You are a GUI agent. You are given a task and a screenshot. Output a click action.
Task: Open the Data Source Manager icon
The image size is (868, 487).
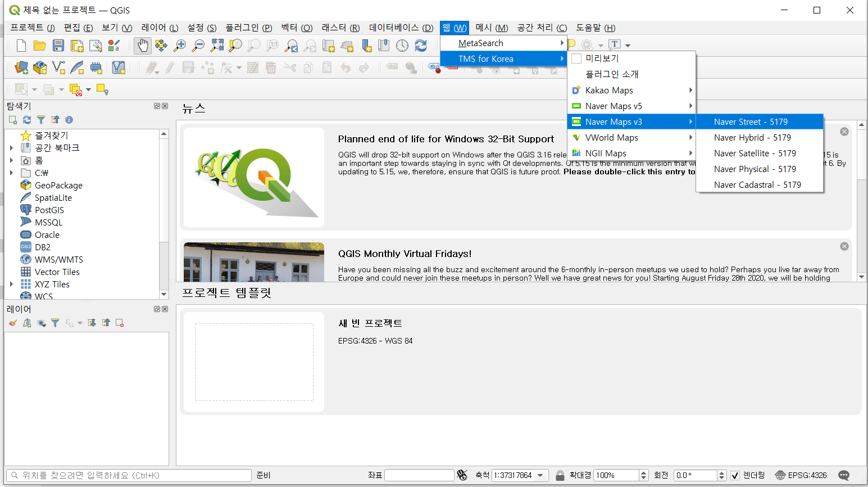coord(21,67)
